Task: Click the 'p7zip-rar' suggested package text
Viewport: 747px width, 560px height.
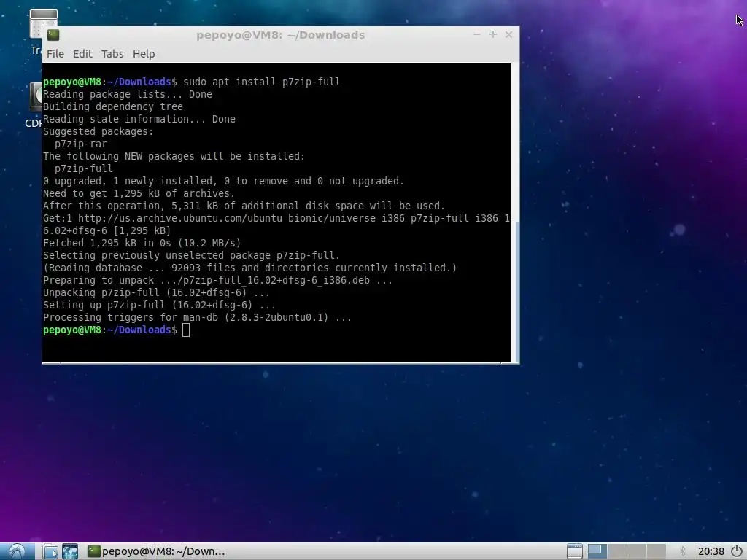Action: coord(81,144)
